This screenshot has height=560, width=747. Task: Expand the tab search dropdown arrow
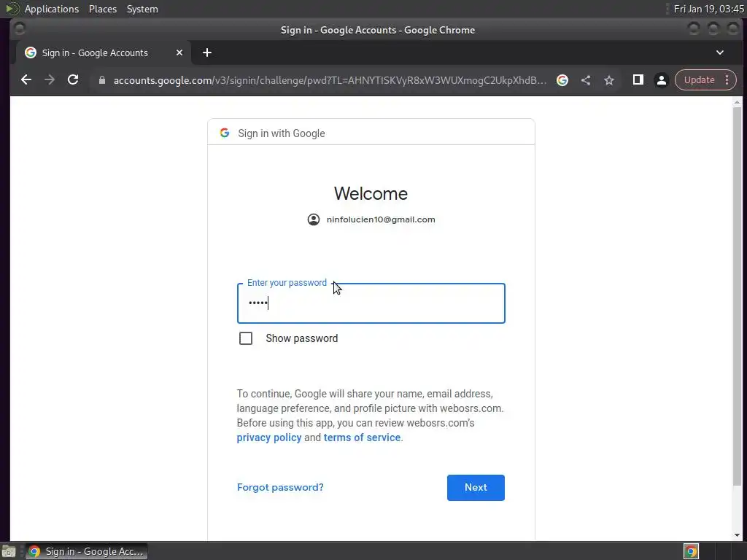(x=720, y=52)
